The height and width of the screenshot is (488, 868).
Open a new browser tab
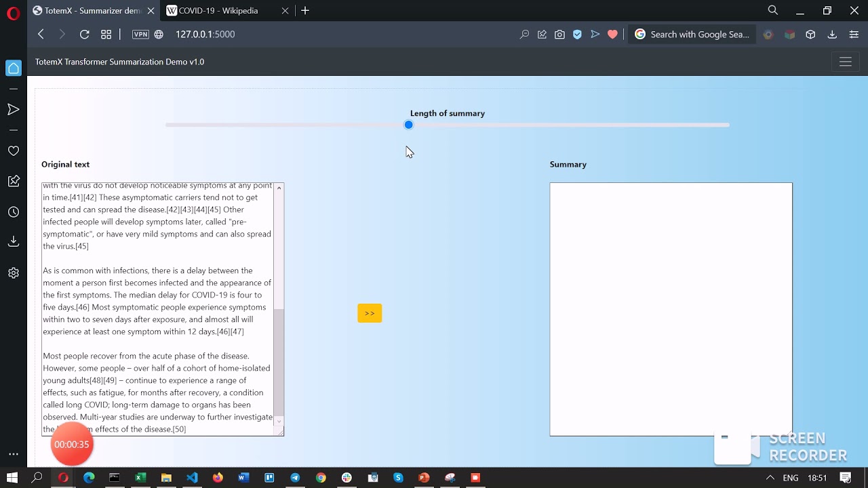tap(305, 11)
